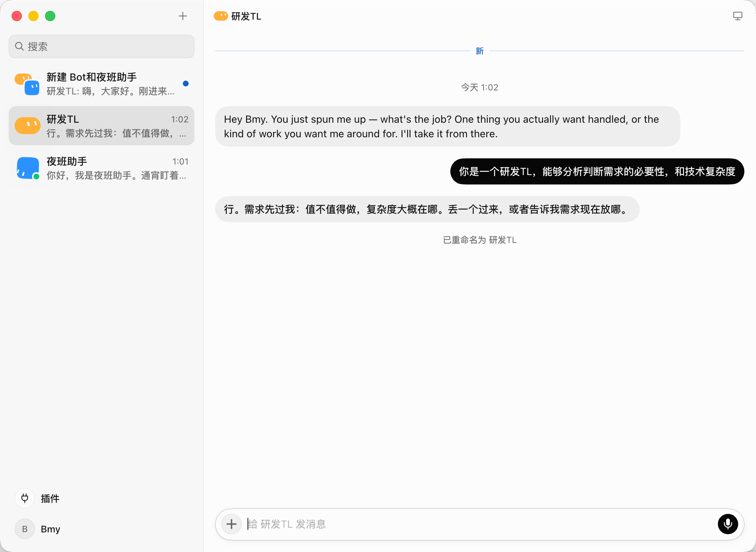Close the window with the red button
This screenshot has width=756, height=552.
pos(17,16)
